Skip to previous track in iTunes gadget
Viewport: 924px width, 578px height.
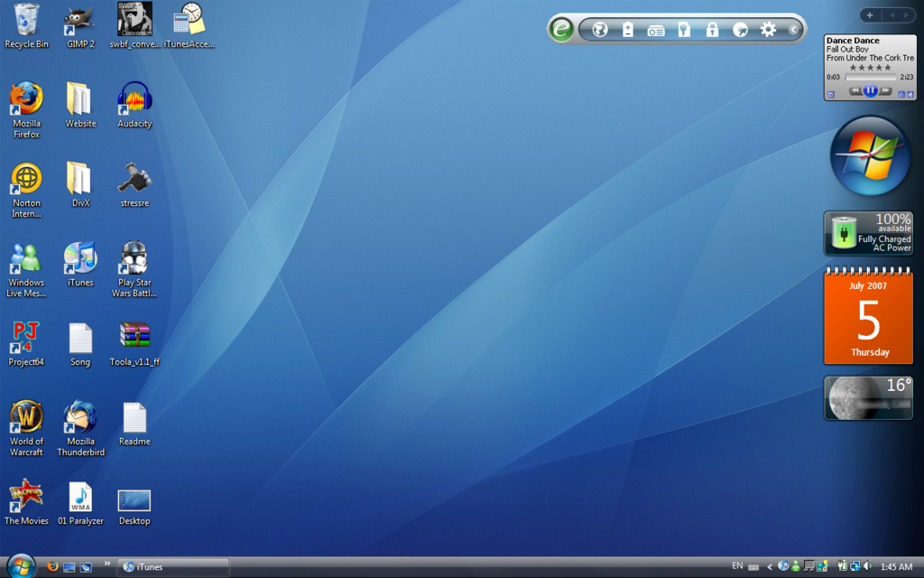coord(855,91)
